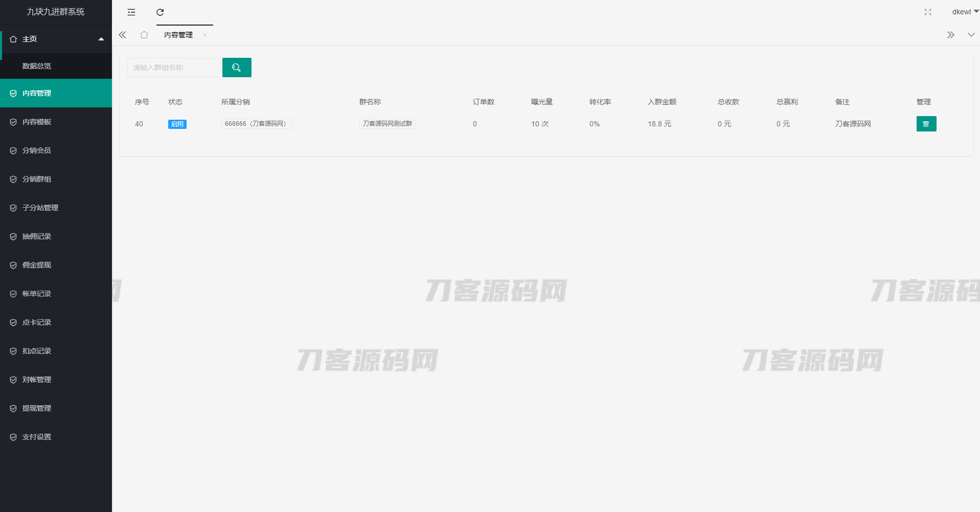Enter fullscreen via expand icon
The width and height of the screenshot is (980, 512).
point(927,12)
